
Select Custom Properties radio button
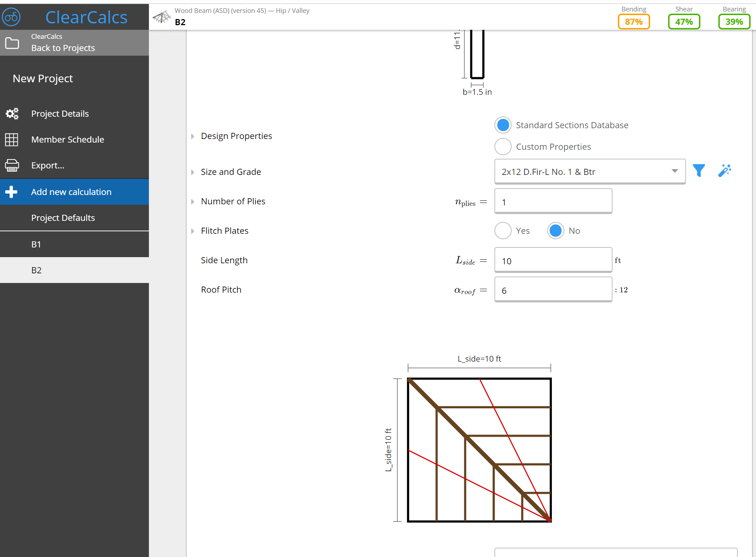tap(503, 146)
